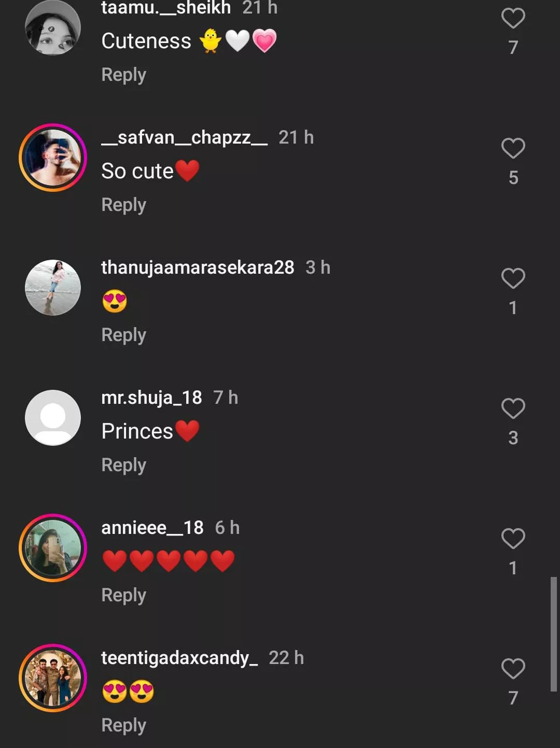
Task: Open teentigadaxcandy_'s story ring avatar
Action: coord(53,678)
